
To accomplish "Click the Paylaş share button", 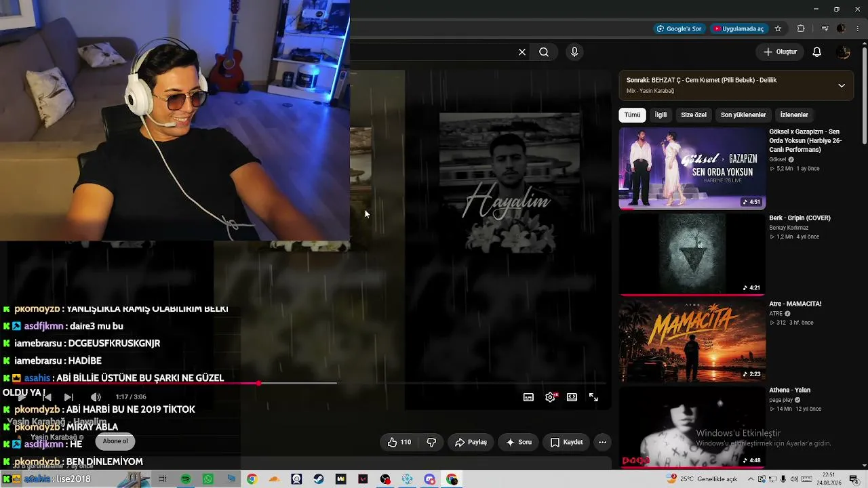I will (471, 443).
